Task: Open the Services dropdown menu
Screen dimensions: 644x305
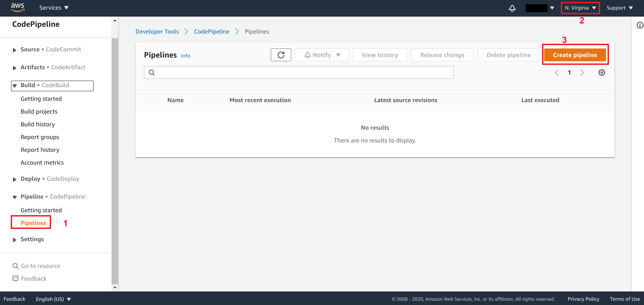Action: [54, 8]
